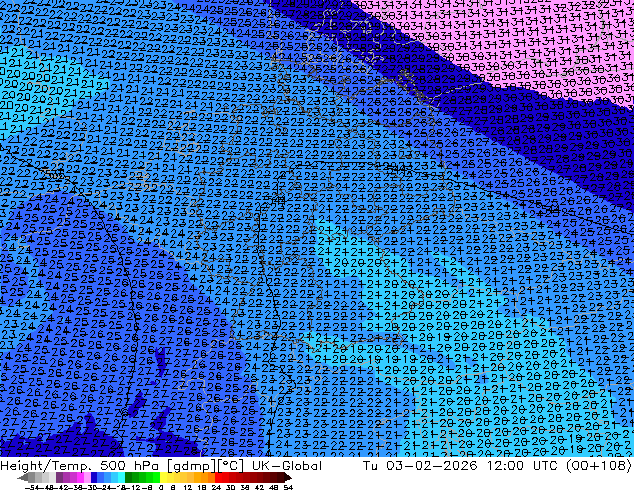This screenshot has width=634, height=490.
Task: Click the '500 hPa' pressure level label
Action: coord(129,466)
